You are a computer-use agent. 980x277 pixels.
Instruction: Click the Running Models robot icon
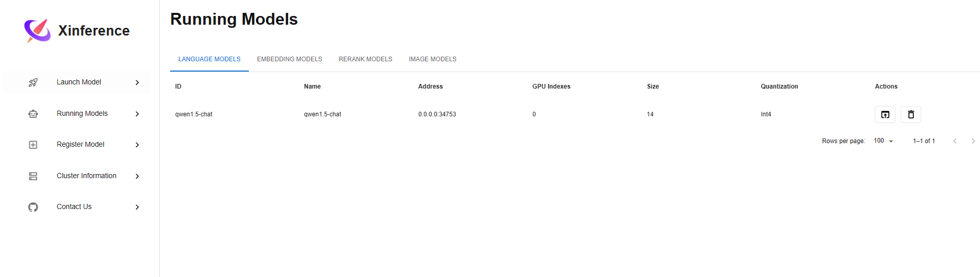pos(33,114)
